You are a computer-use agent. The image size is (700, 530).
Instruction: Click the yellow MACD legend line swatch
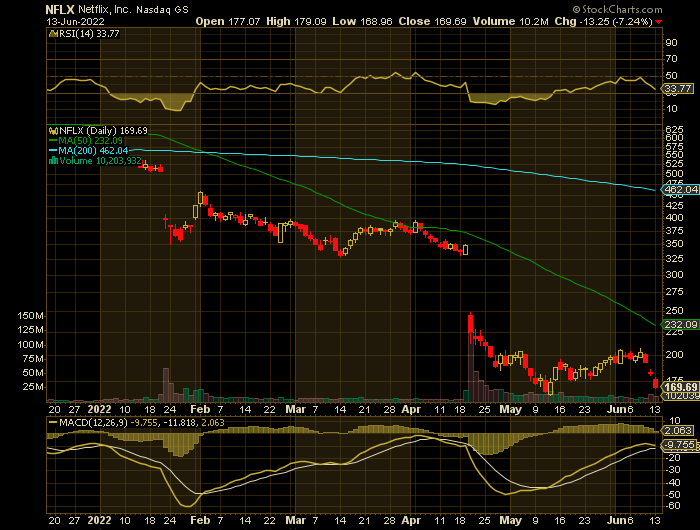[53, 422]
